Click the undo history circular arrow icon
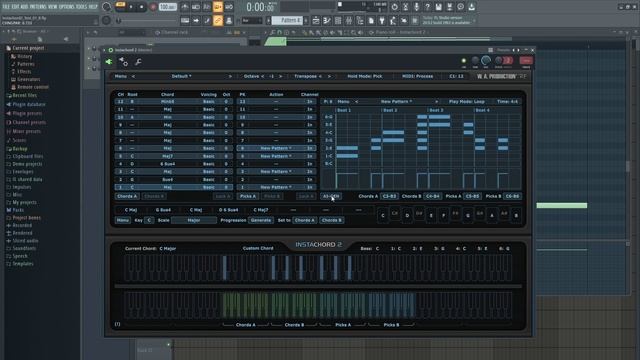This screenshot has width=640, height=360. (394, 7)
